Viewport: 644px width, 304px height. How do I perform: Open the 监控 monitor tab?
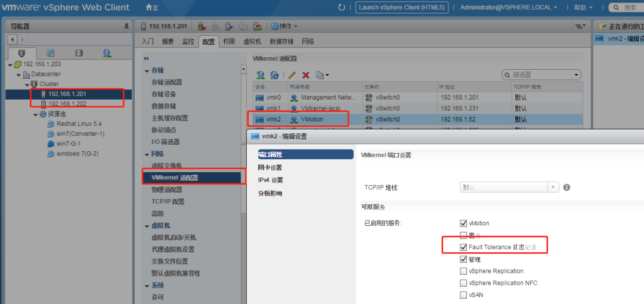[x=188, y=42]
